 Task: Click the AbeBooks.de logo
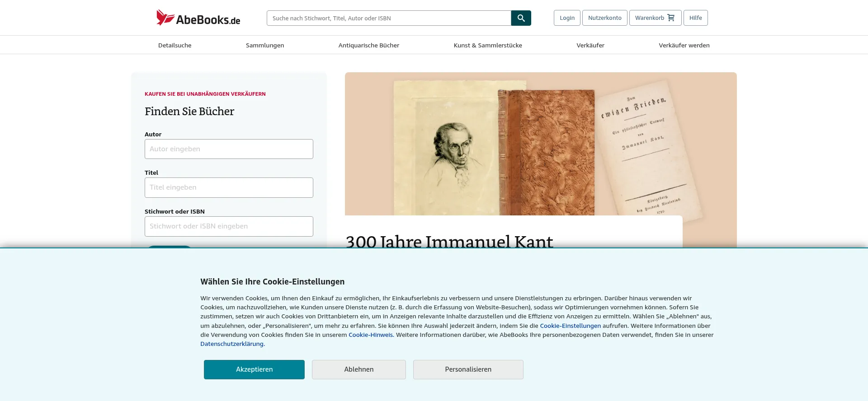point(198,18)
